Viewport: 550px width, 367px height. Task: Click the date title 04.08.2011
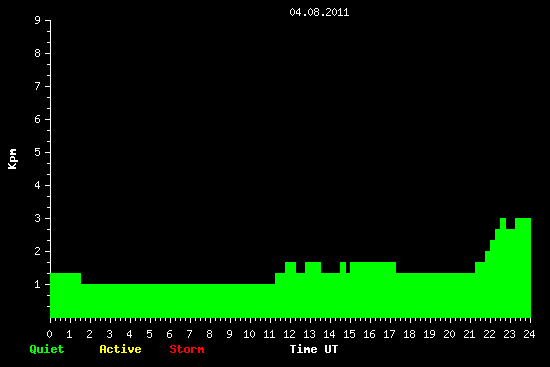click(x=319, y=12)
